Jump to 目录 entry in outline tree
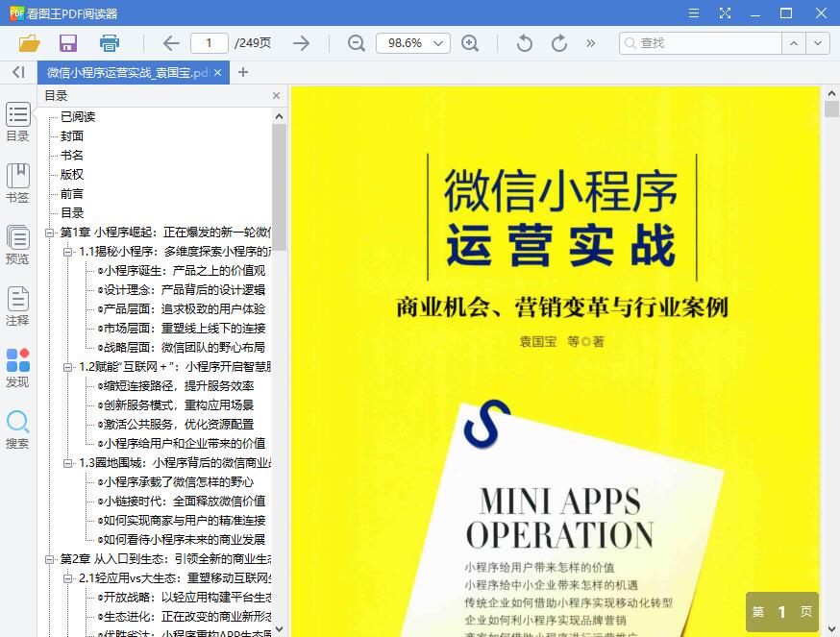Image resolution: width=840 pixels, height=637 pixels. point(72,213)
